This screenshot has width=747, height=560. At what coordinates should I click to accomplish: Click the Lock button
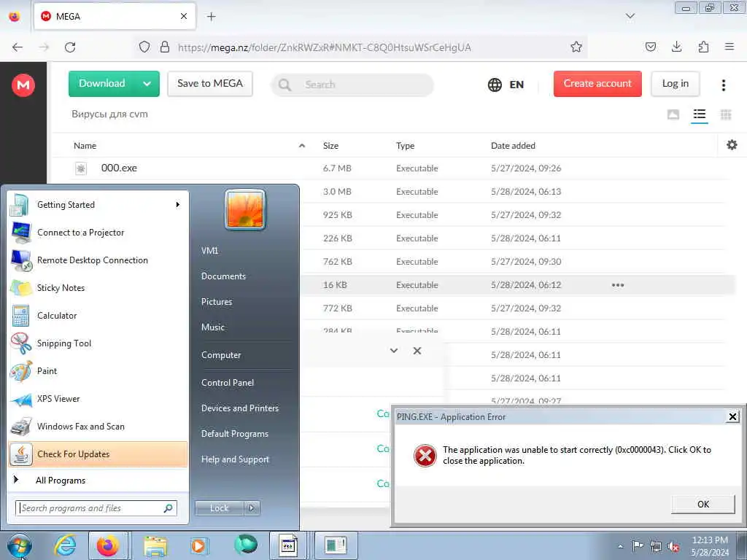pyautogui.click(x=219, y=508)
